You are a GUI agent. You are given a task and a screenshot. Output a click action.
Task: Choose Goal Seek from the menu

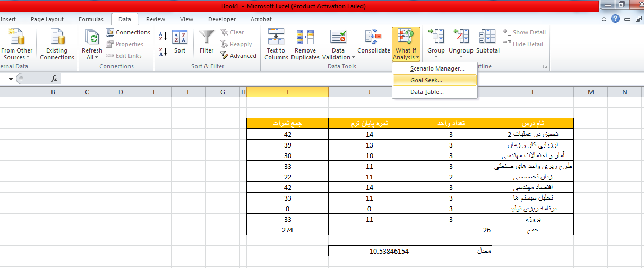click(x=434, y=80)
